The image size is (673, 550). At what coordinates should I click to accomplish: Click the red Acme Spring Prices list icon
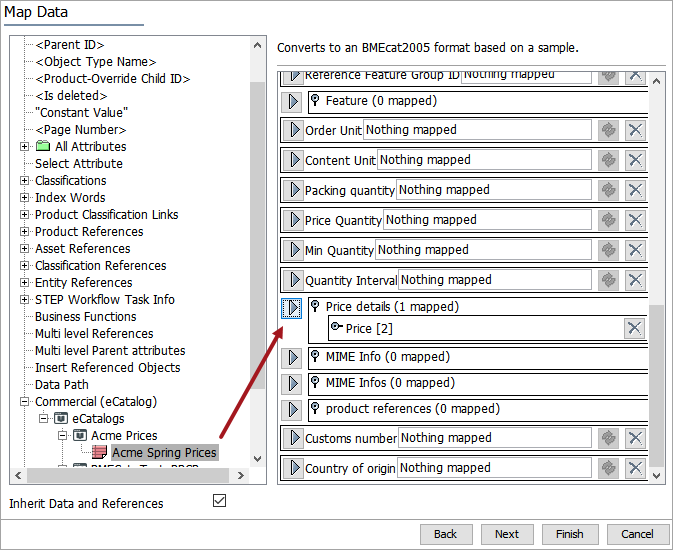click(99, 452)
